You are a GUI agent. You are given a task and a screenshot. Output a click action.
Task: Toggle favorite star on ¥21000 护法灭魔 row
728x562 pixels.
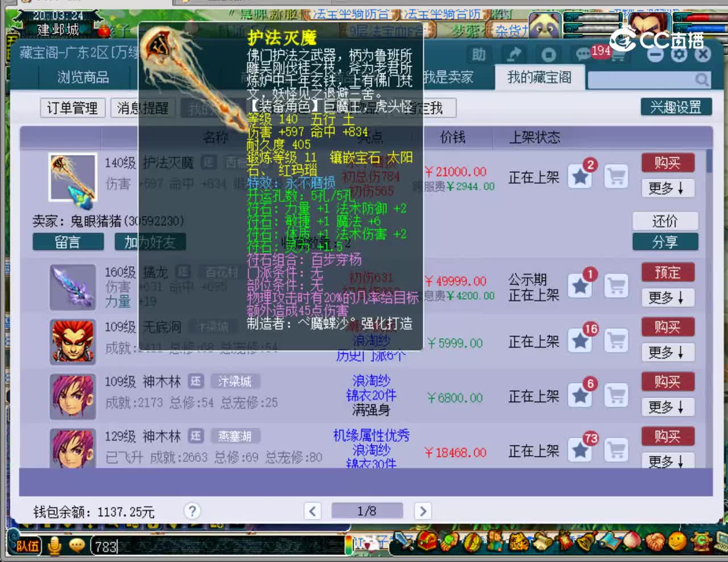580,177
